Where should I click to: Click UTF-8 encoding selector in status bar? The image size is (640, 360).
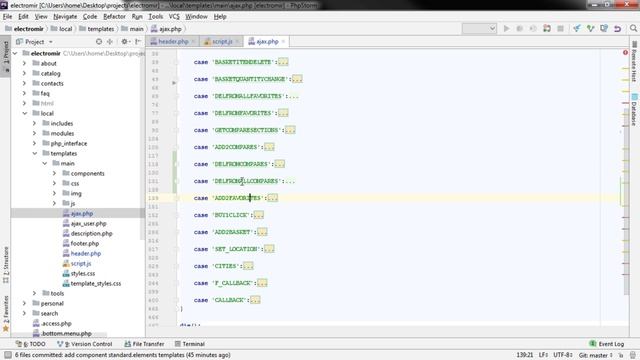point(563,355)
